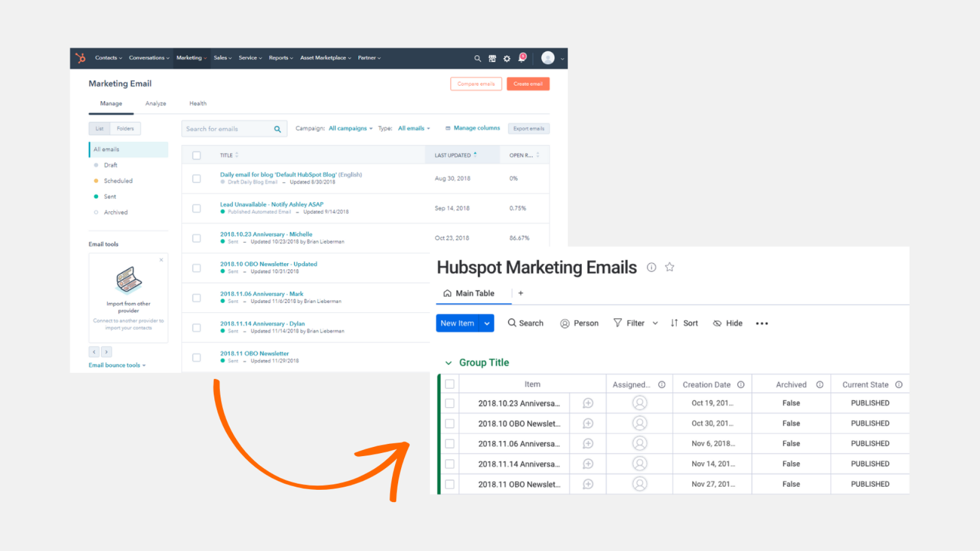
Task: Open 2018.10 OBO Newsletter - Updated email link
Action: click(268, 264)
